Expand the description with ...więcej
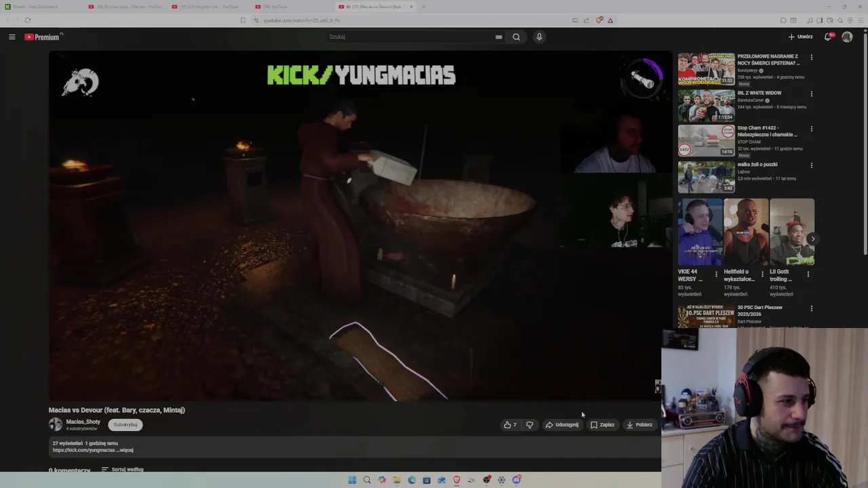Image resolution: width=868 pixels, height=488 pixels. pyautogui.click(x=125, y=450)
